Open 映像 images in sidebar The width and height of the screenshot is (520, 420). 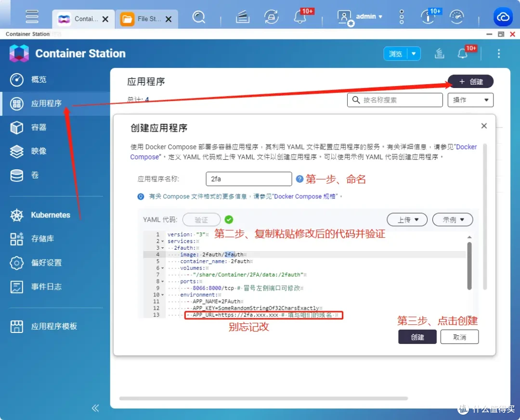[x=55, y=151]
